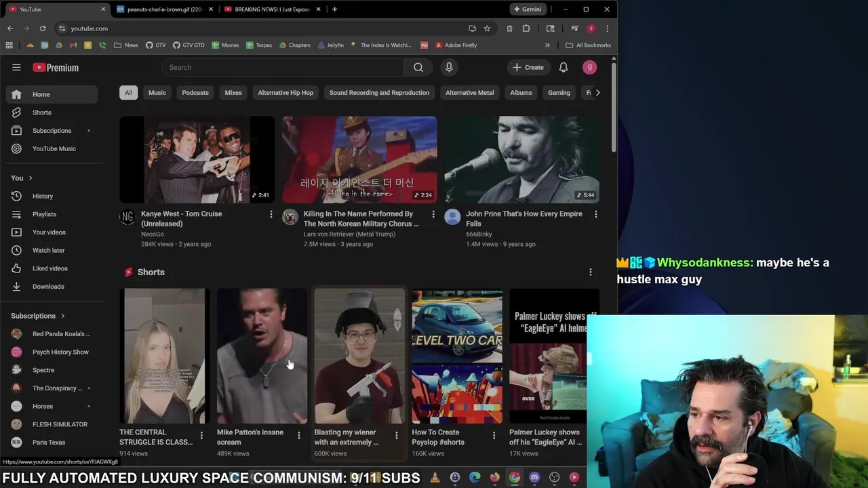Select the Alternative Metal chip
The height and width of the screenshot is (488, 868).
(470, 92)
